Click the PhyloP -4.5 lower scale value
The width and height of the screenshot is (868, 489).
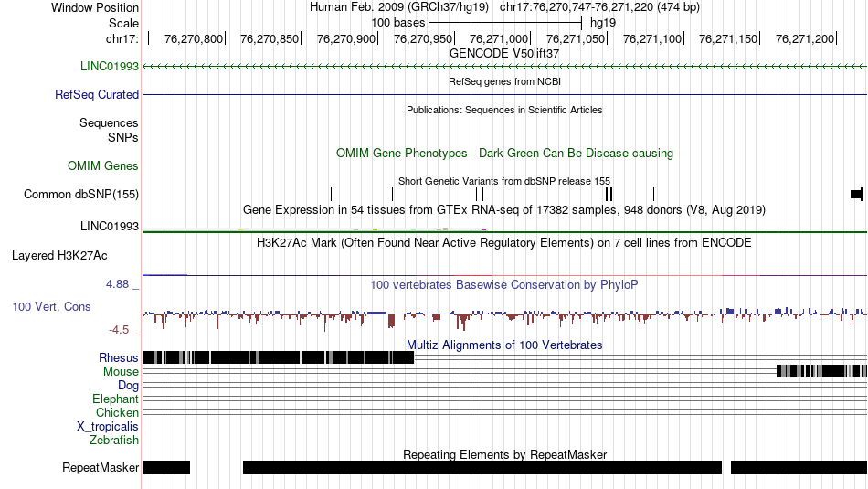(119, 330)
